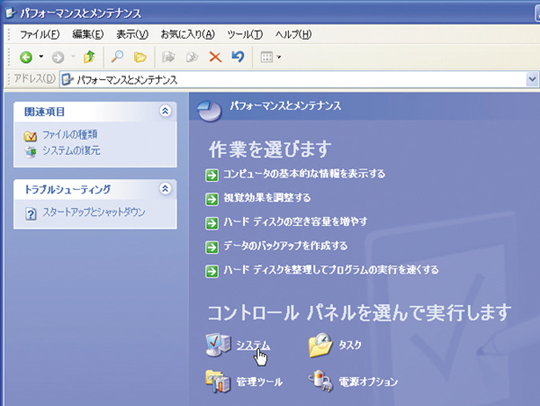Show the Folders pane icon
540x406 pixels.
click(140, 57)
